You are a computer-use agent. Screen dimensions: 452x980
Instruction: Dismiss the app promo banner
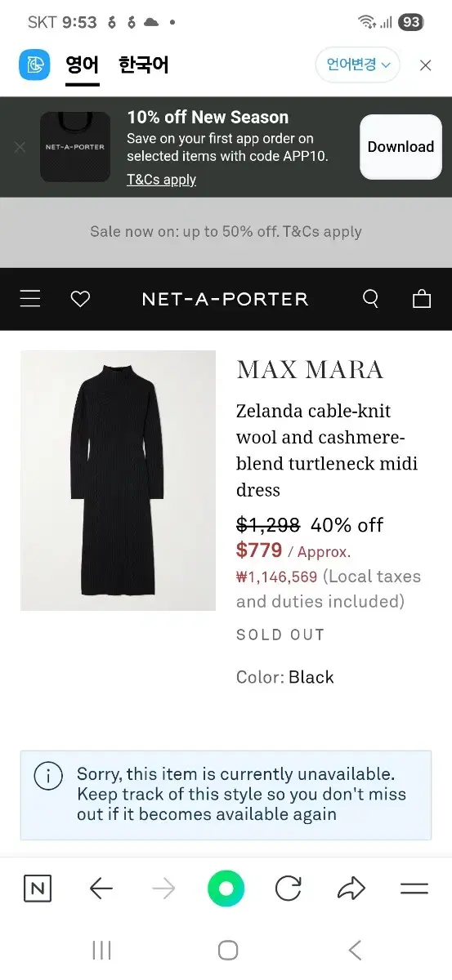[x=20, y=147]
